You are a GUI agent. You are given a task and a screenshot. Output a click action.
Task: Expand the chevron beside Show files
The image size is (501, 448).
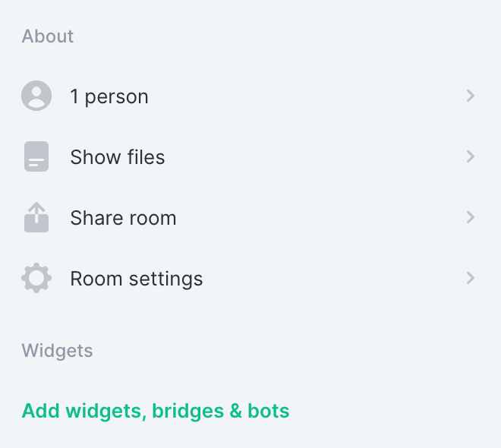[x=471, y=156]
